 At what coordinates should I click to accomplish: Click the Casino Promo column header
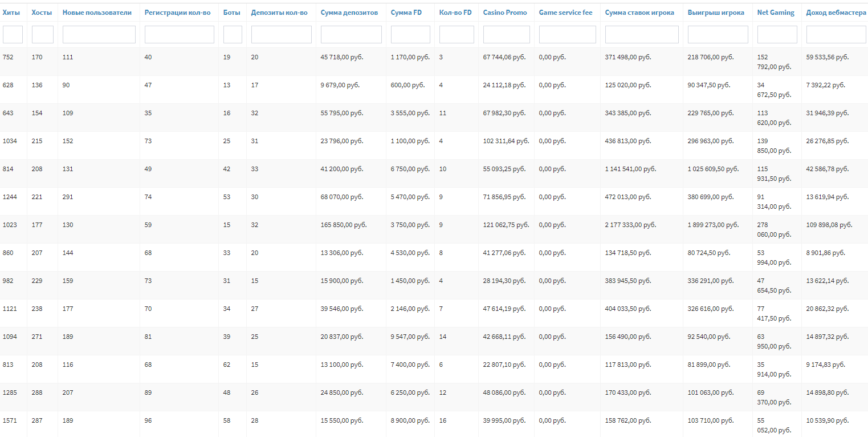(x=505, y=13)
